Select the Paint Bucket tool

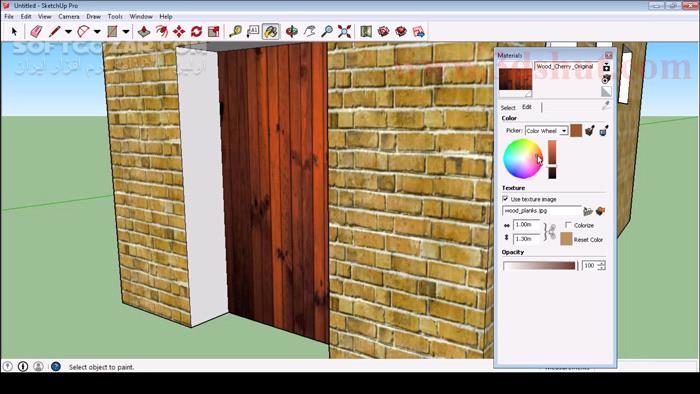(271, 32)
